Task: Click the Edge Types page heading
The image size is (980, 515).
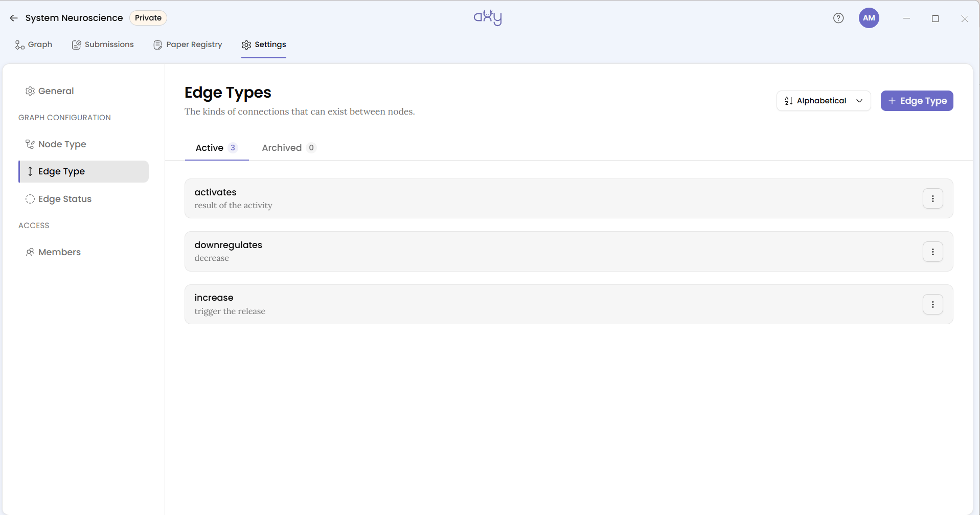Action: tap(228, 93)
